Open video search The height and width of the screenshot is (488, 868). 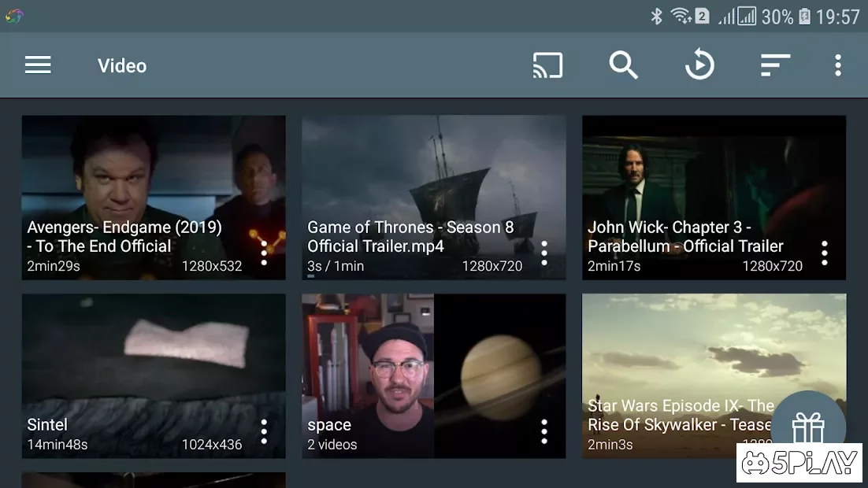tap(623, 65)
